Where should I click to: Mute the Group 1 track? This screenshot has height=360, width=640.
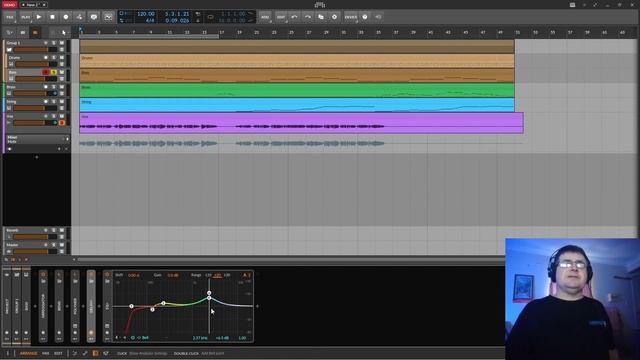(x=62, y=43)
